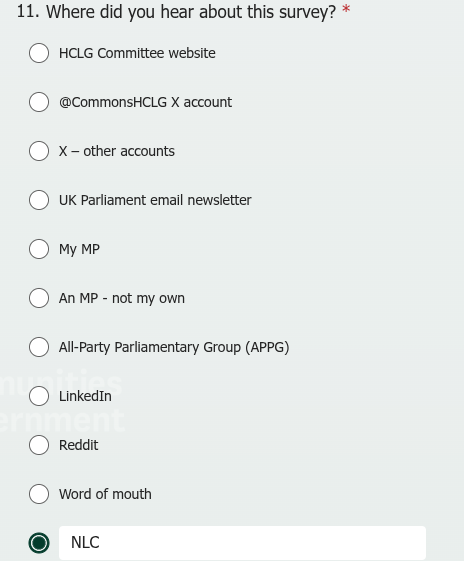The width and height of the screenshot is (464, 561).
Task: Select the HCLG Committee website radio button
Action: [x=39, y=53]
